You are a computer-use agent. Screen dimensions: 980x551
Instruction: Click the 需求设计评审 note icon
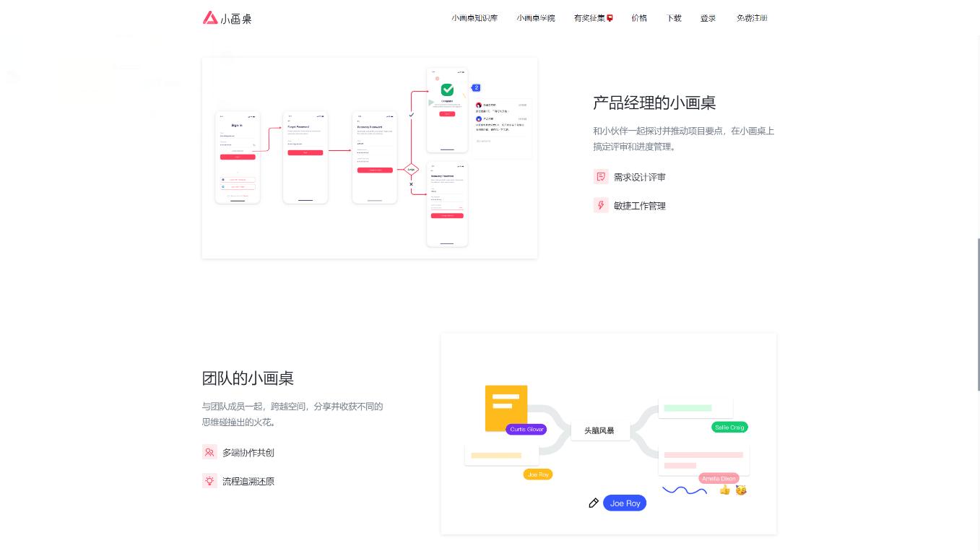click(601, 177)
